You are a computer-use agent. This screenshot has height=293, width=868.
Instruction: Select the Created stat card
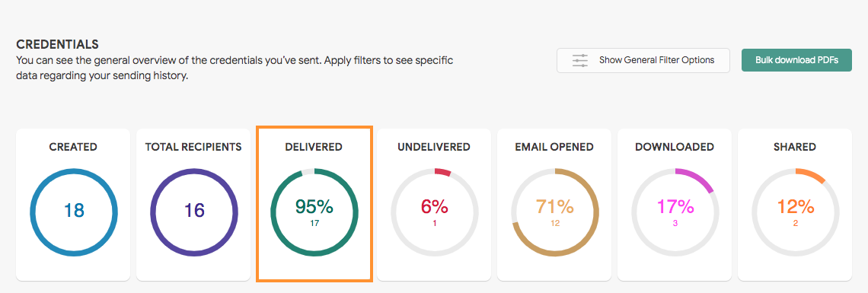click(x=73, y=205)
